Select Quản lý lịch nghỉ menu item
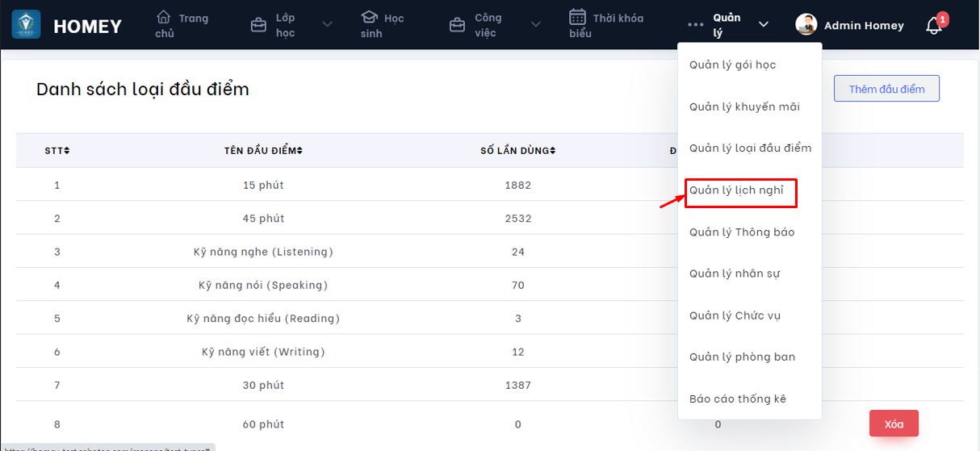 click(x=736, y=190)
